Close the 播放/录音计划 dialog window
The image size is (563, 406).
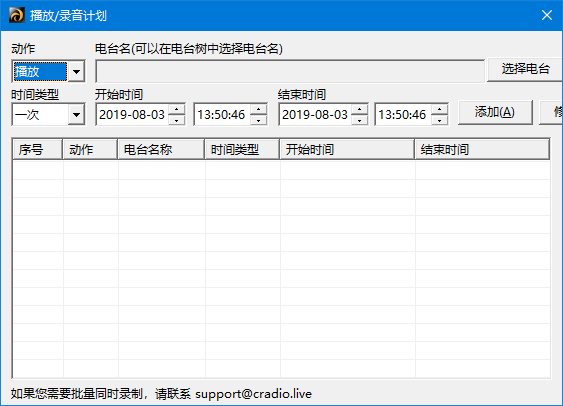point(546,15)
